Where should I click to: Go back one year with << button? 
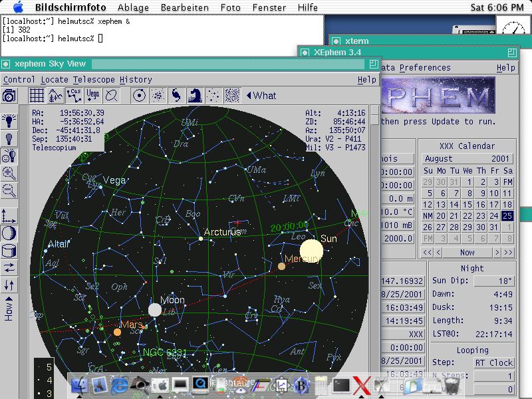pyautogui.click(x=427, y=253)
